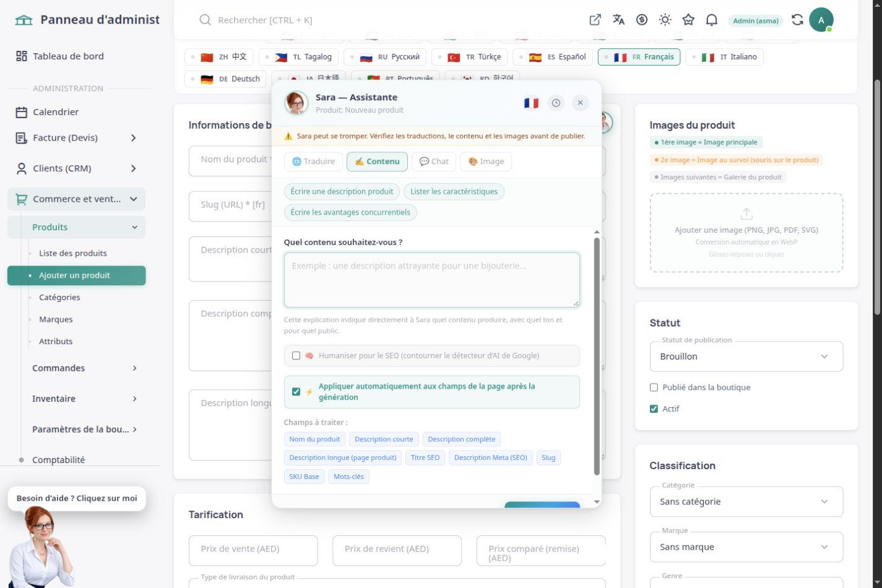Open the history clock icon in Sara panel
882x588 pixels.
click(x=556, y=103)
